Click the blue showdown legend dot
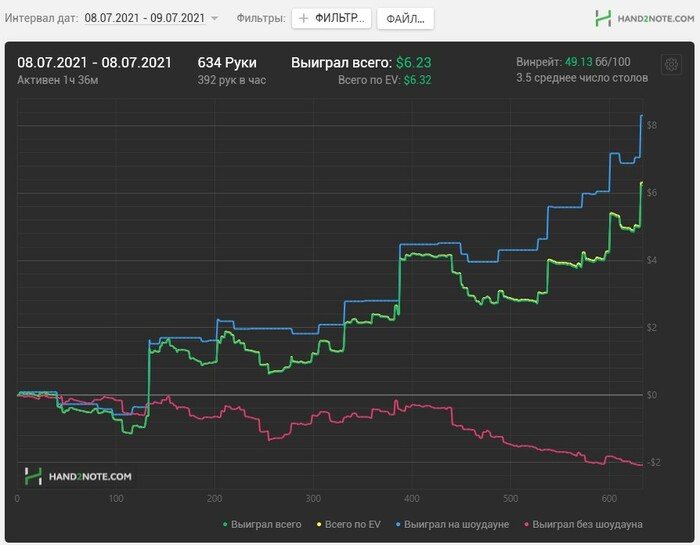The height and width of the screenshot is (545, 700). [398, 524]
